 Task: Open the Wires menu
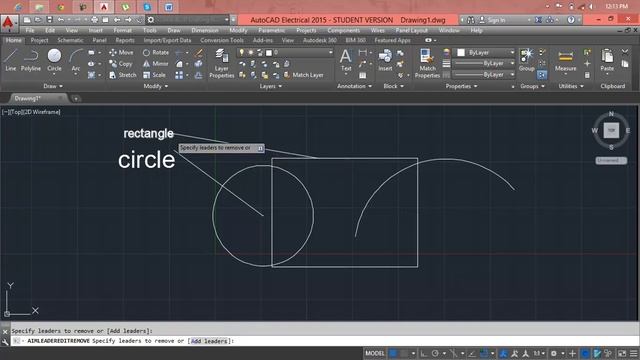pos(378,31)
